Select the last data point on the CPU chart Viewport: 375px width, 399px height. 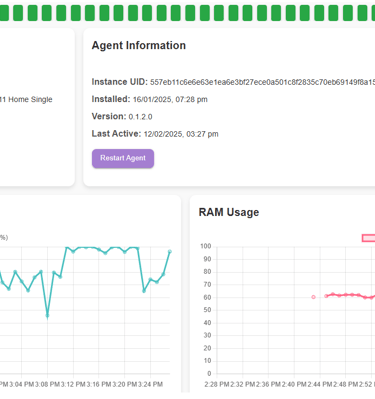point(170,251)
